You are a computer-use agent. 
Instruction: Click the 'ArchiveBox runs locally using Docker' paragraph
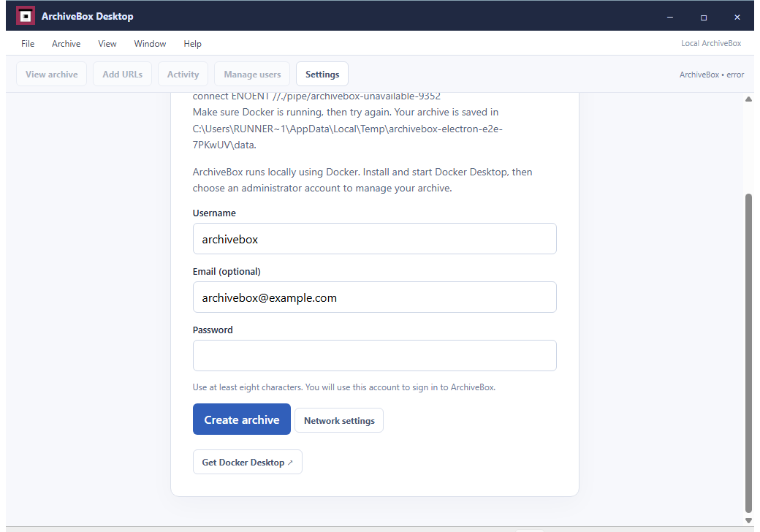[x=362, y=180]
